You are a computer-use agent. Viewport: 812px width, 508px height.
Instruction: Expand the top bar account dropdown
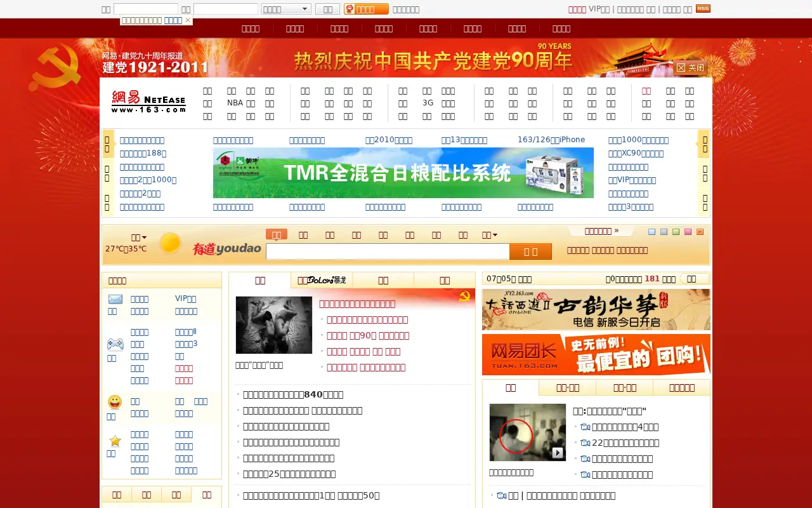(x=286, y=9)
